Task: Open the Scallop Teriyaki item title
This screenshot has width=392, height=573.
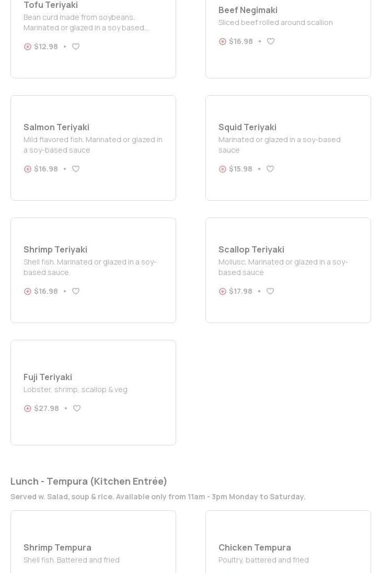Action: point(251,249)
